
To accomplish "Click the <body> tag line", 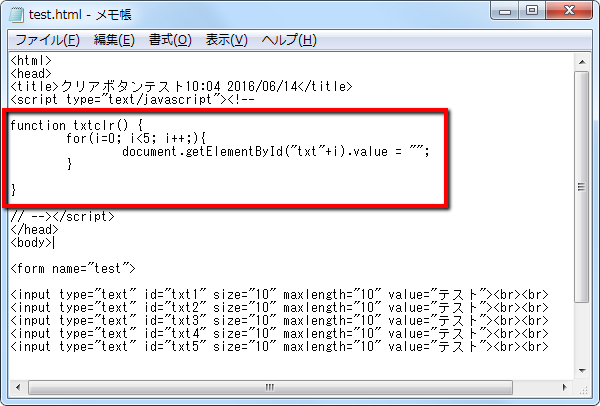I will [31, 243].
